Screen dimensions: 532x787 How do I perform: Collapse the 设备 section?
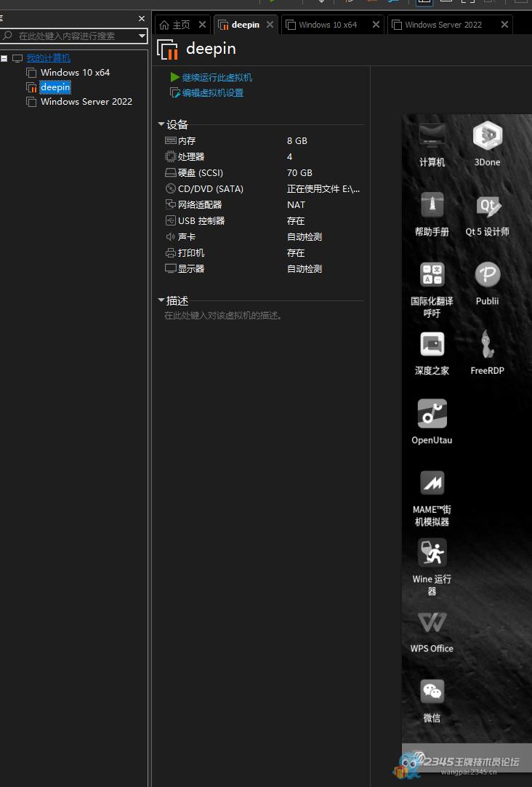click(x=161, y=124)
